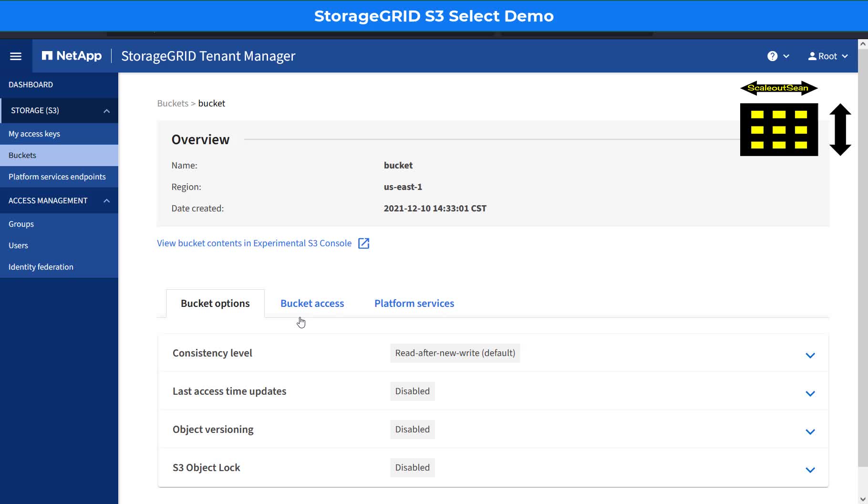Open the hamburger navigation menu
The image size is (868, 504).
16,56
